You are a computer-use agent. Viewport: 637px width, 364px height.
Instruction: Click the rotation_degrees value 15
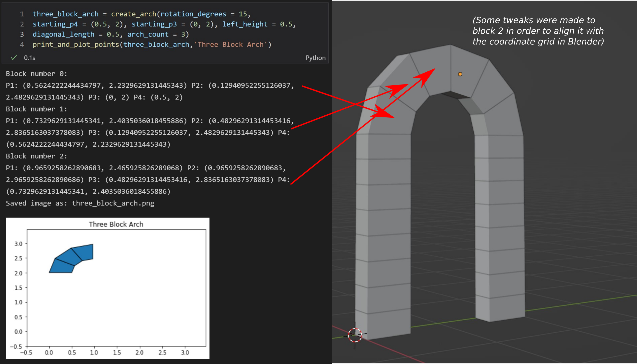point(243,14)
